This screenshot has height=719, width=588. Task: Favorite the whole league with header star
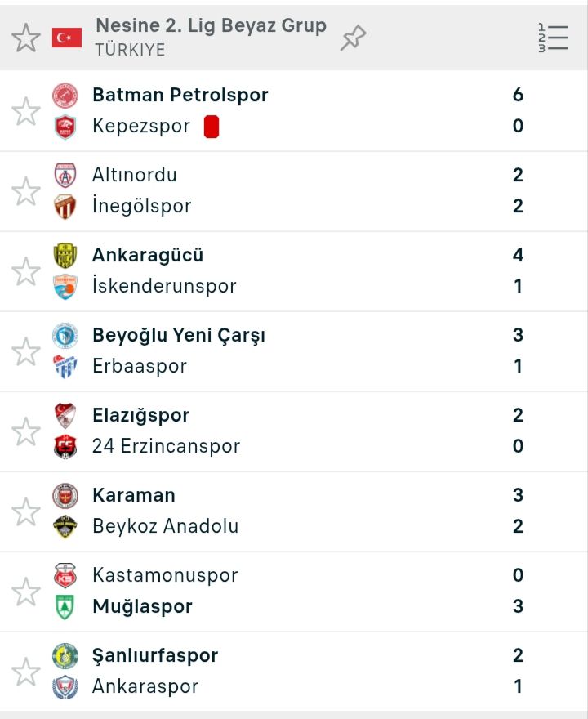(26, 38)
